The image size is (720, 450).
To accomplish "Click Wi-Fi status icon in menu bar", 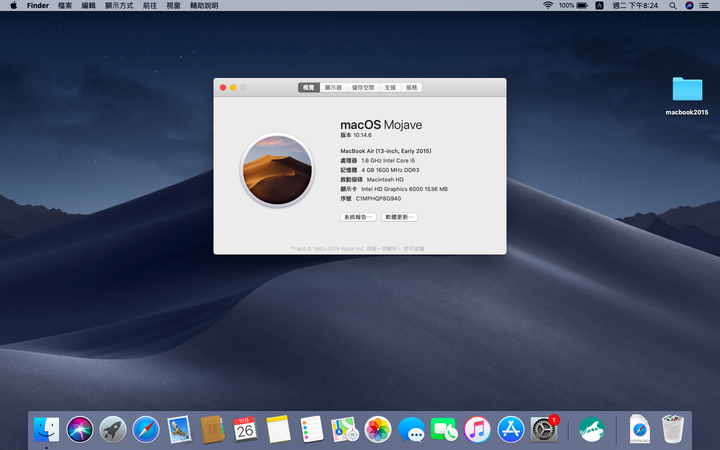I will point(548,6).
